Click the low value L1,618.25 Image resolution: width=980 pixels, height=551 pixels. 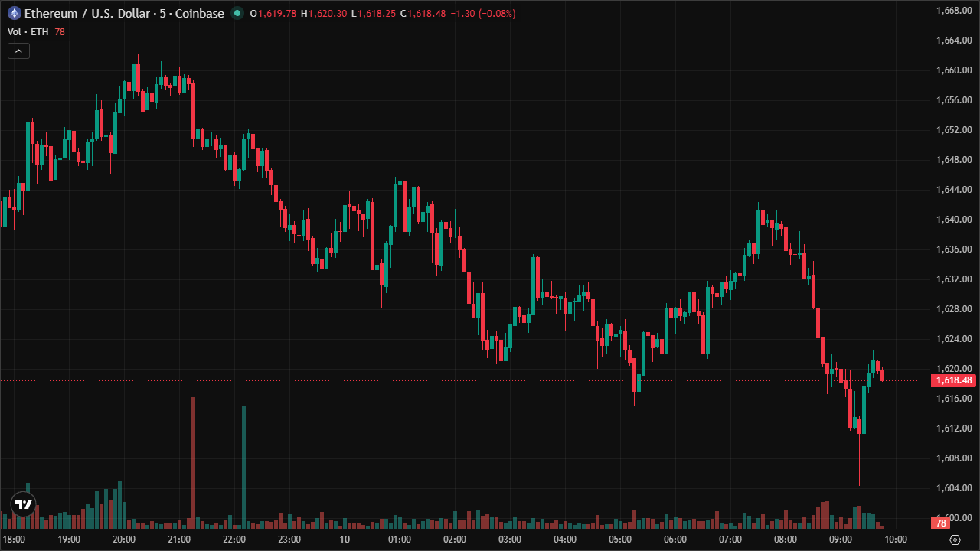[x=374, y=14]
